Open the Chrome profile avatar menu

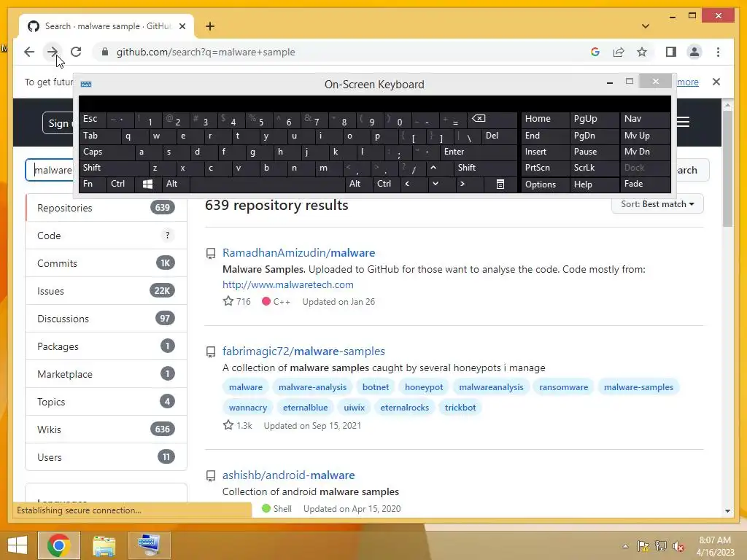[x=694, y=52]
